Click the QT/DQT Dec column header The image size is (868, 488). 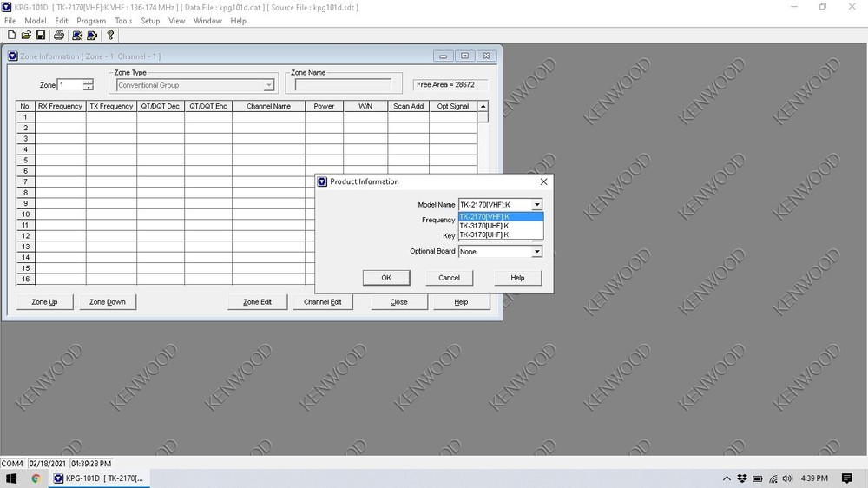[161, 106]
